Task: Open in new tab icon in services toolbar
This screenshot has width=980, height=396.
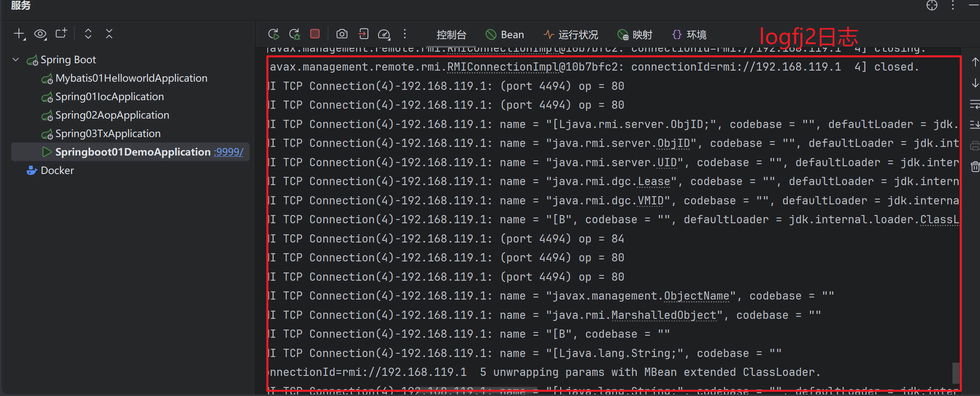Action: 61,34
